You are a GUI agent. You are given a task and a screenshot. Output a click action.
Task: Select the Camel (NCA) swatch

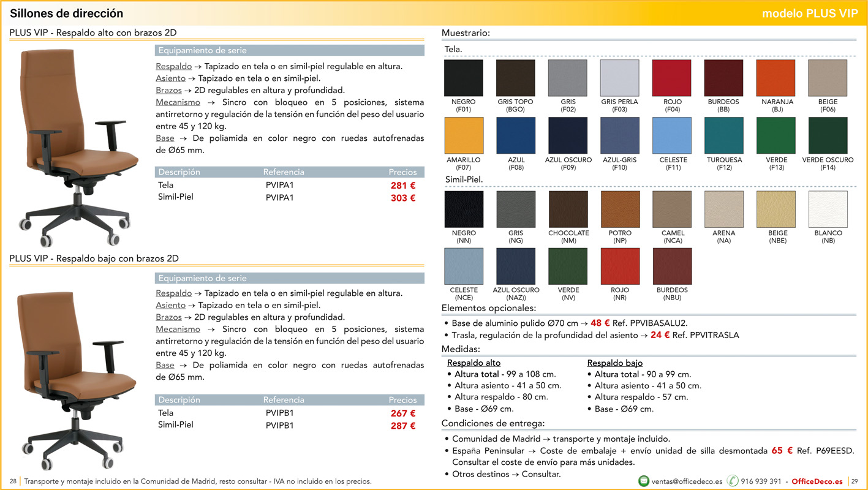(x=672, y=209)
